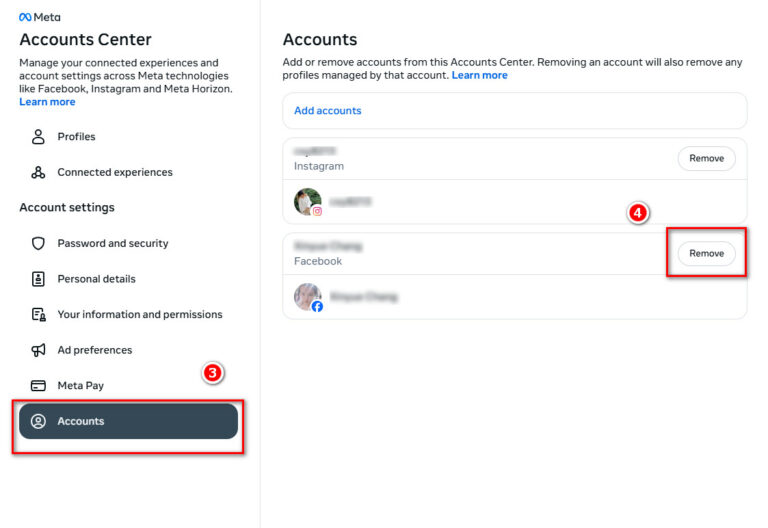This screenshot has height=528, width=768.
Task: Remove the Instagram account
Action: coord(706,158)
